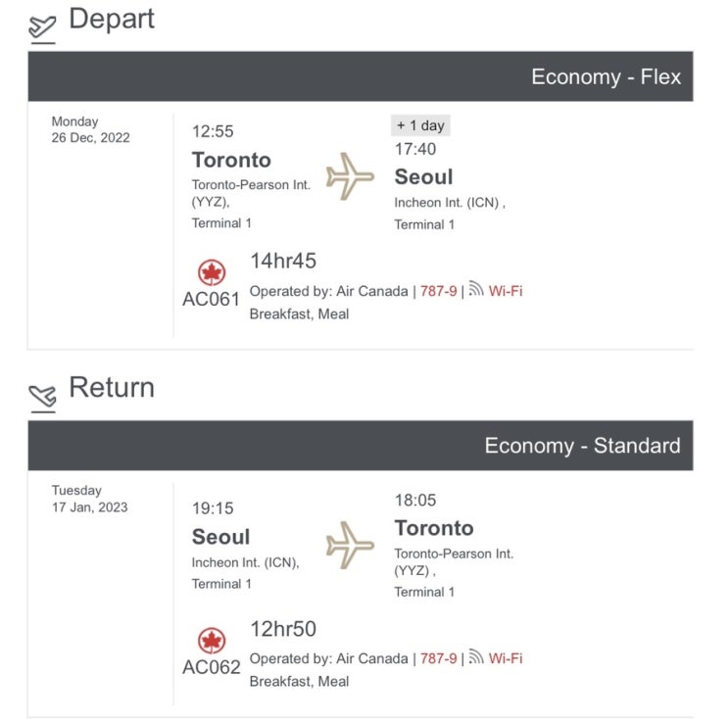Click the Air Canada maple leaf logo for AC062
This screenshot has height=723, width=728.
pos(212,642)
